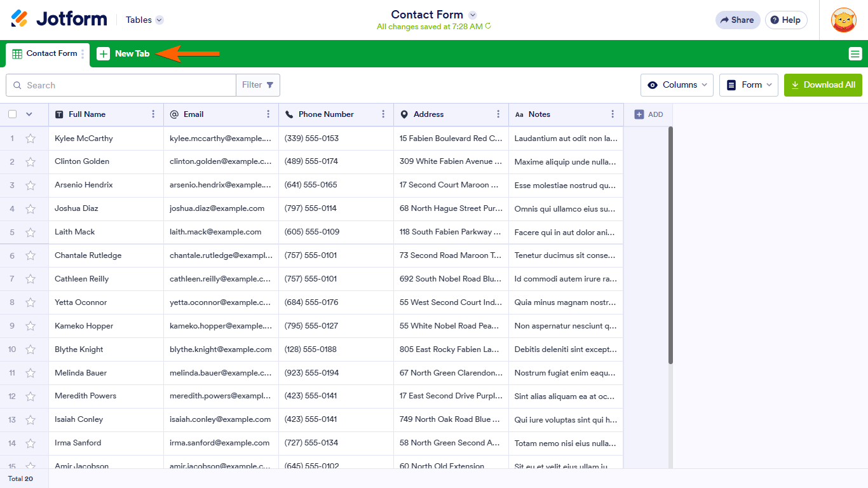Open Notes column three-dot menu
Screen dimensions: 868x488
pos(613,114)
